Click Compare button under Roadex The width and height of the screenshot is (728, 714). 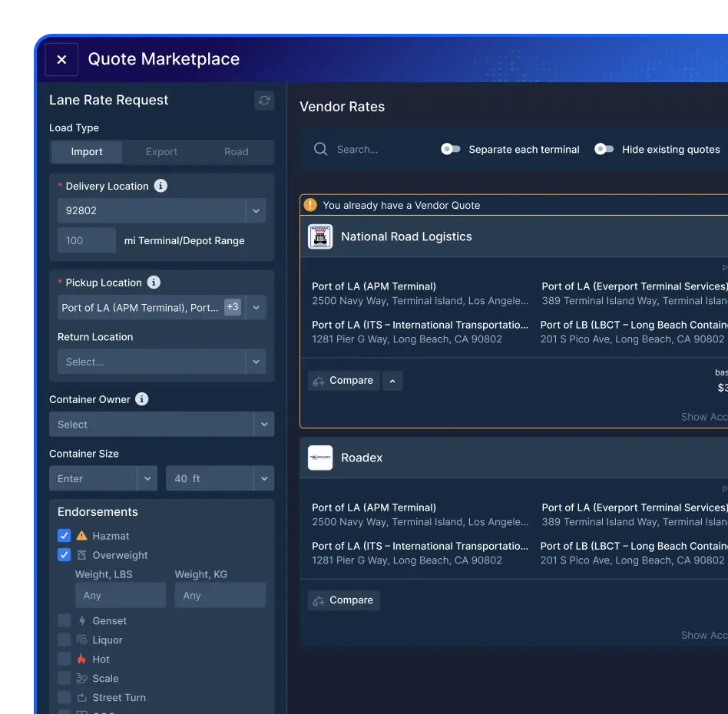(344, 600)
